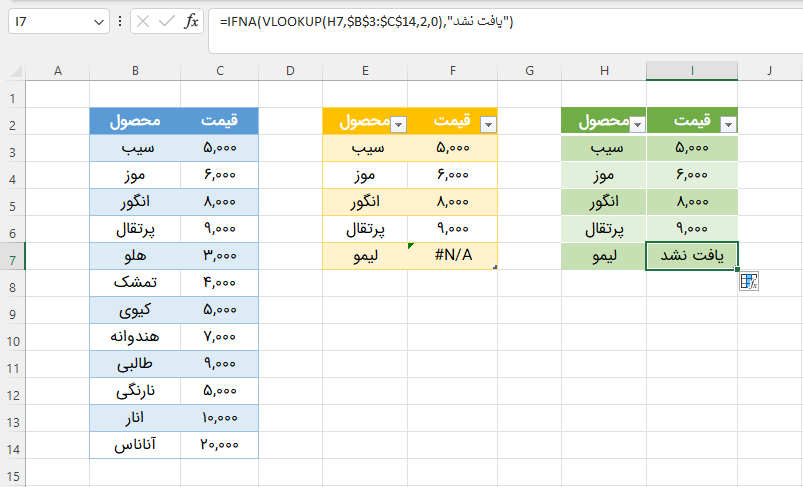The width and height of the screenshot is (803, 487).
Task: Open the filter dropdown in cell E2
Action: (x=398, y=122)
